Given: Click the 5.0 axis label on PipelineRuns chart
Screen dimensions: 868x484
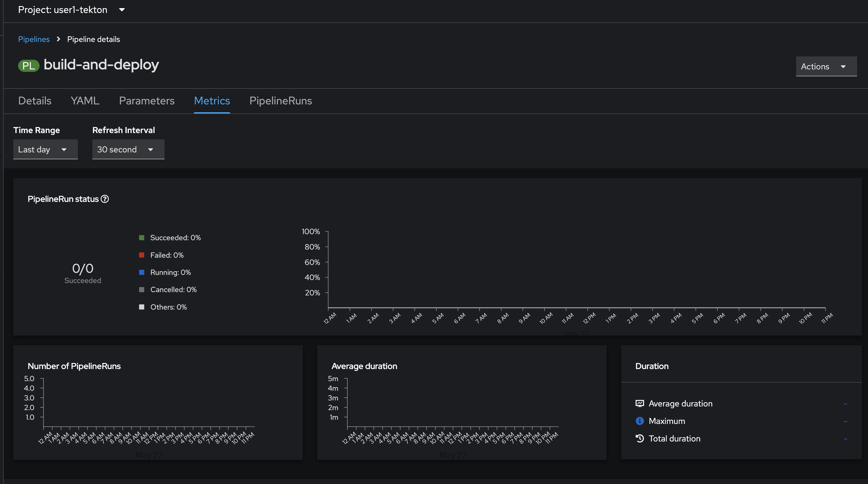Looking at the screenshot, I should 29,379.
